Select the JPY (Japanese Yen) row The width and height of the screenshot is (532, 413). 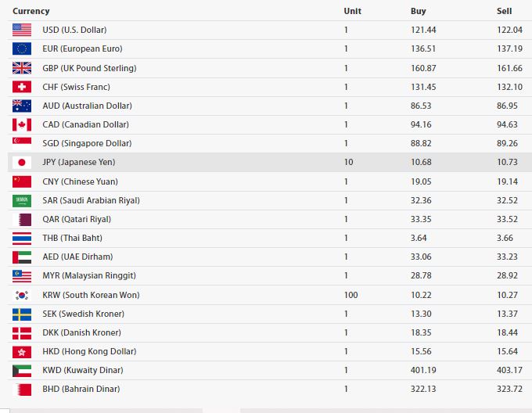pos(270,162)
